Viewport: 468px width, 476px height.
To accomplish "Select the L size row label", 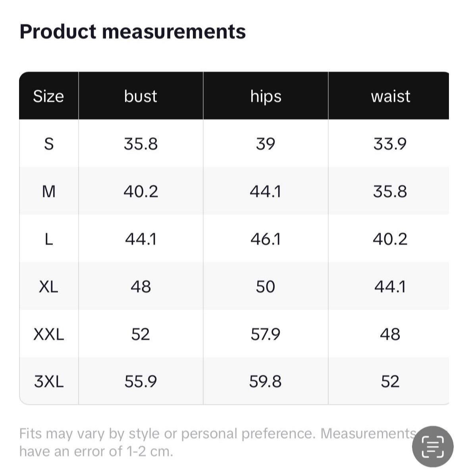I will coord(48,239).
